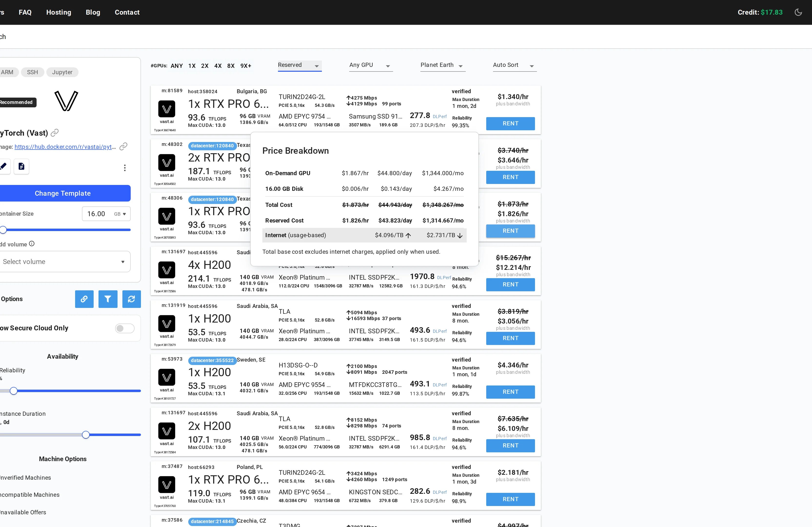This screenshot has height=527, width=812.
Task: Click the large V template logo
Action: click(x=66, y=101)
